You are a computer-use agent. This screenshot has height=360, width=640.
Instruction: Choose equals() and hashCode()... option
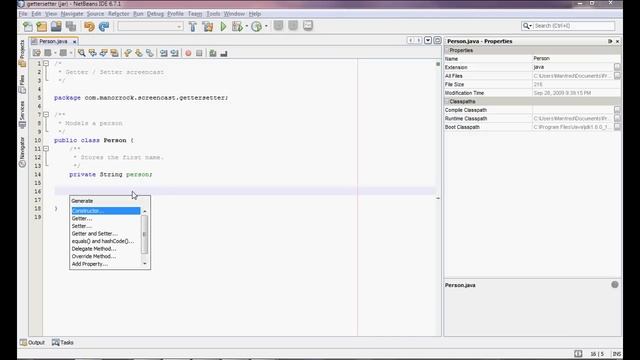tap(106, 241)
